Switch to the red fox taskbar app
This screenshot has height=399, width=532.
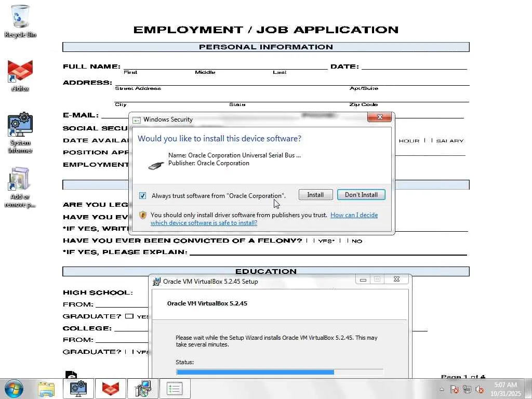click(111, 389)
